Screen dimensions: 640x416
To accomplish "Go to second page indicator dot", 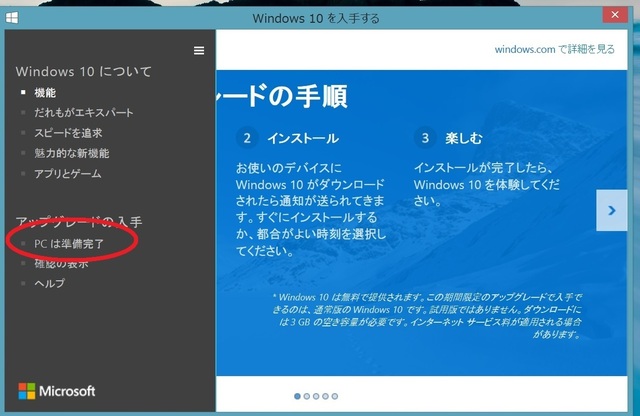I will (307, 396).
